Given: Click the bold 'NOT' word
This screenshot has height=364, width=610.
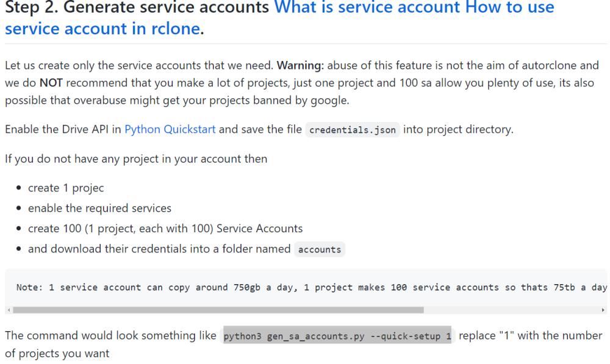Looking at the screenshot, I should point(51,83).
